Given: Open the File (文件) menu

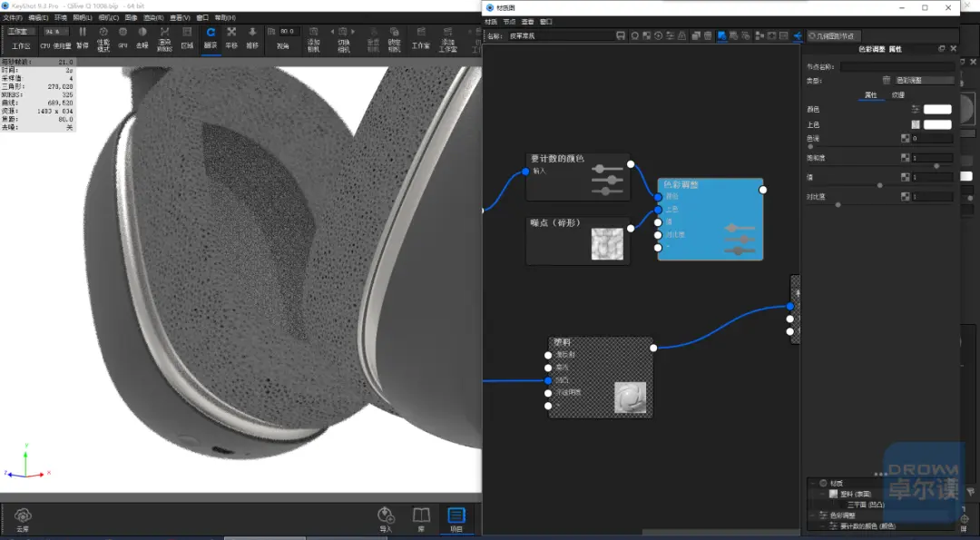Looking at the screenshot, I should (12, 17).
